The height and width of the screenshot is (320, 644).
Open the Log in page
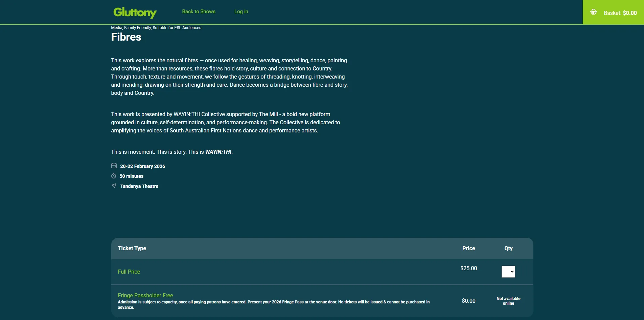click(241, 12)
